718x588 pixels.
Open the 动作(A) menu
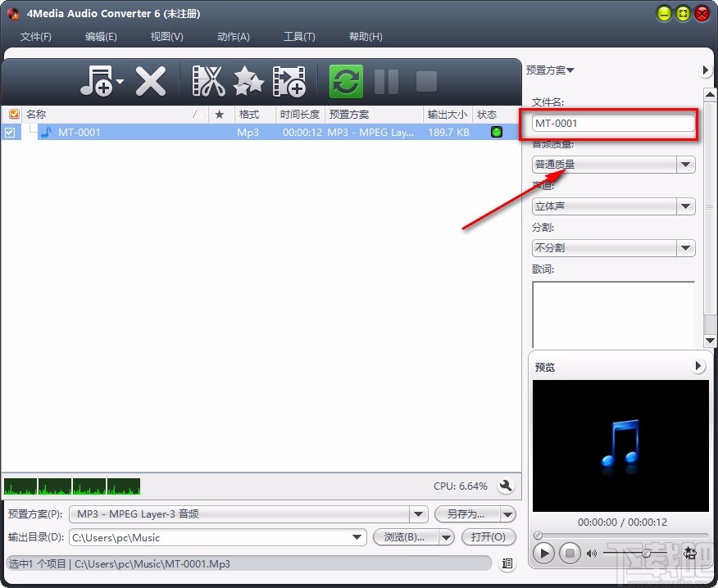pos(233,37)
